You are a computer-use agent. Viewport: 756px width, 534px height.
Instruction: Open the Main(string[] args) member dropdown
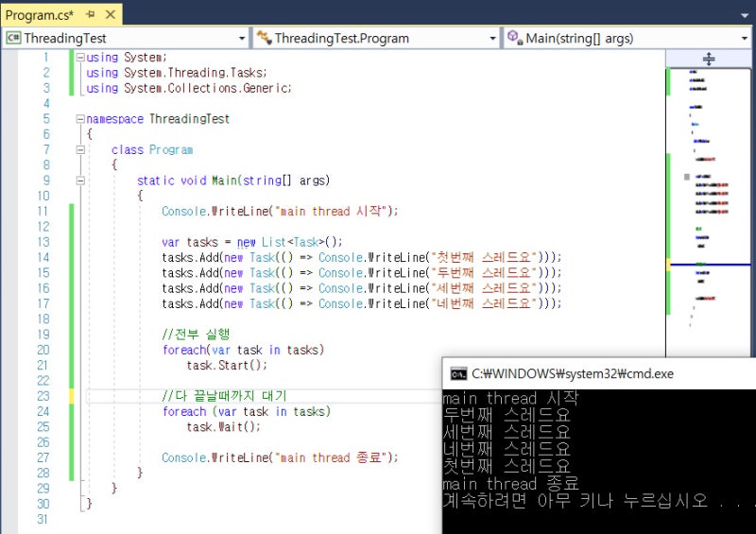click(745, 39)
